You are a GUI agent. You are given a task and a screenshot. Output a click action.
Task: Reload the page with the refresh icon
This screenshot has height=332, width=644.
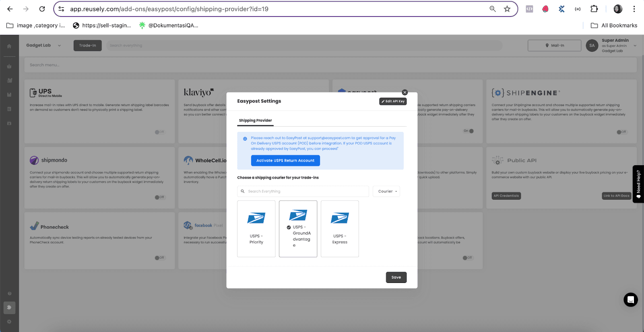[x=42, y=9]
